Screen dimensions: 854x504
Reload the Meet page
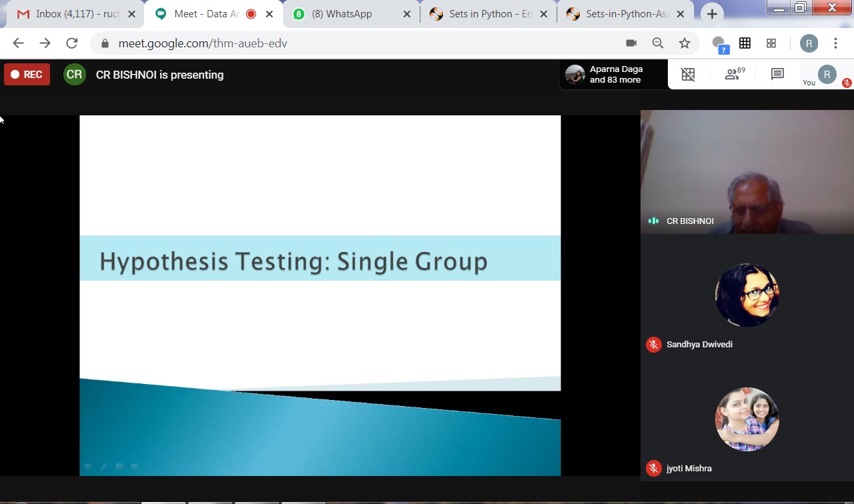(x=71, y=43)
